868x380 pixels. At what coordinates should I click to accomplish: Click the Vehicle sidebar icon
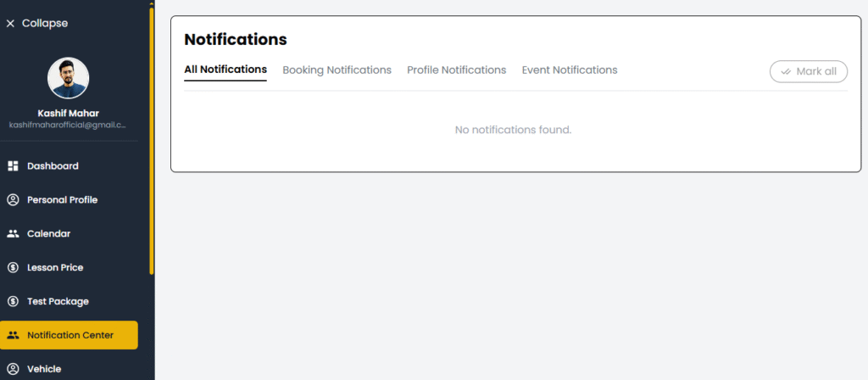click(13, 369)
